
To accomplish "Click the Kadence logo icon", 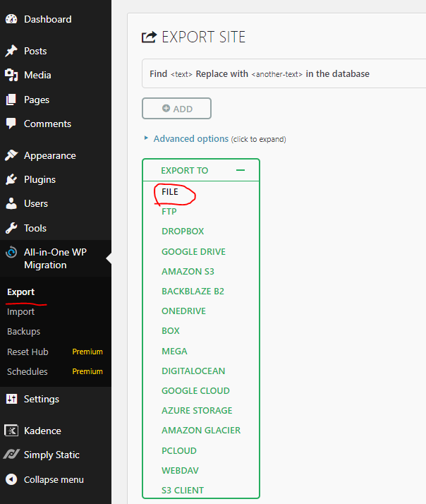I will point(11,431).
